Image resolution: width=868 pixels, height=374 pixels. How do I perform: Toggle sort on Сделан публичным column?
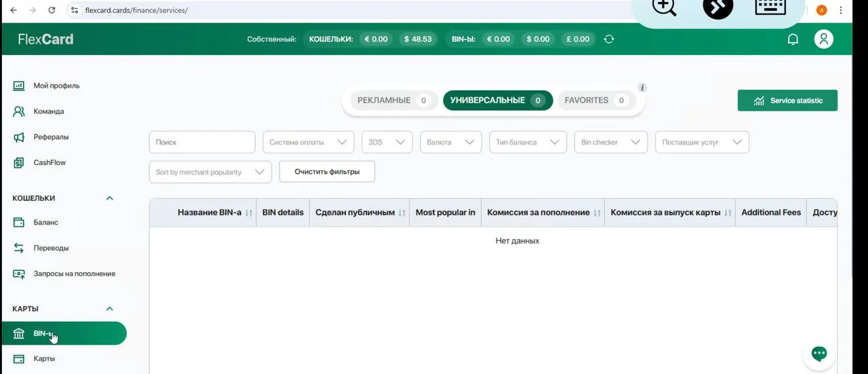[401, 213]
